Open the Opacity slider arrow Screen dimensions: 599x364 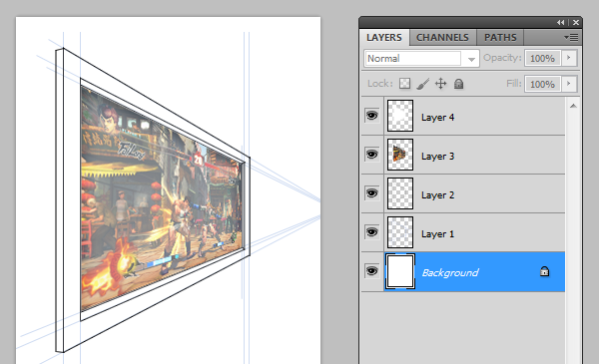click(569, 58)
